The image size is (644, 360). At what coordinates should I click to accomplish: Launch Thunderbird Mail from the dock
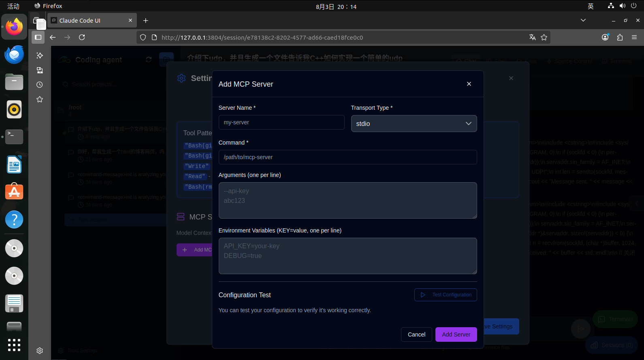point(14,55)
